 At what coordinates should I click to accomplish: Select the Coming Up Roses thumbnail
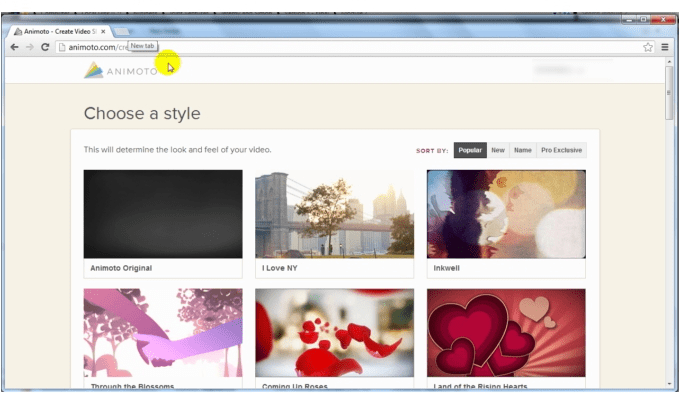[334, 333]
